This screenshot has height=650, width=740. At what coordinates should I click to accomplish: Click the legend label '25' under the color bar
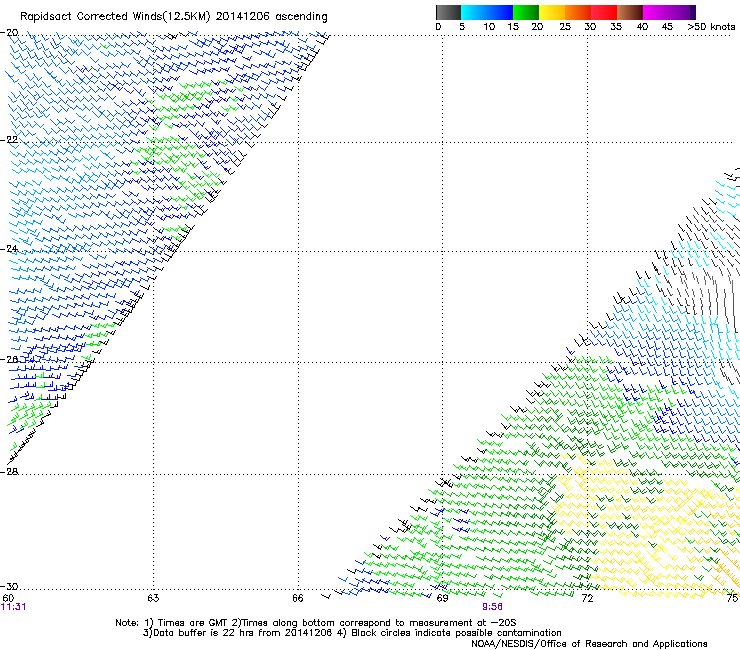(565, 27)
